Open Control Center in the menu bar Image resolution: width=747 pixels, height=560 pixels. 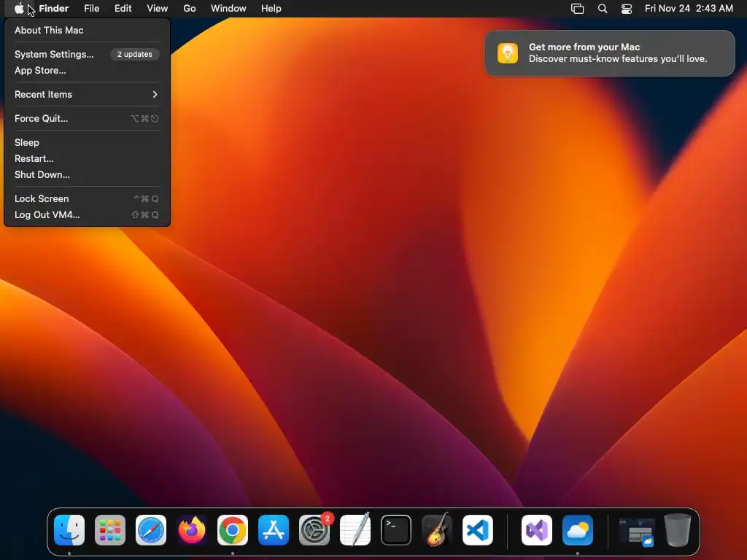[627, 9]
